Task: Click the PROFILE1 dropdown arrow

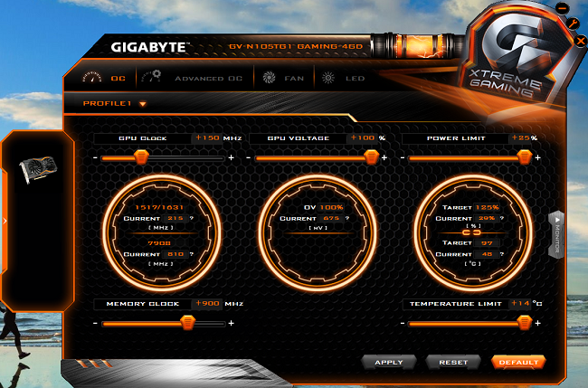Action: click(143, 104)
